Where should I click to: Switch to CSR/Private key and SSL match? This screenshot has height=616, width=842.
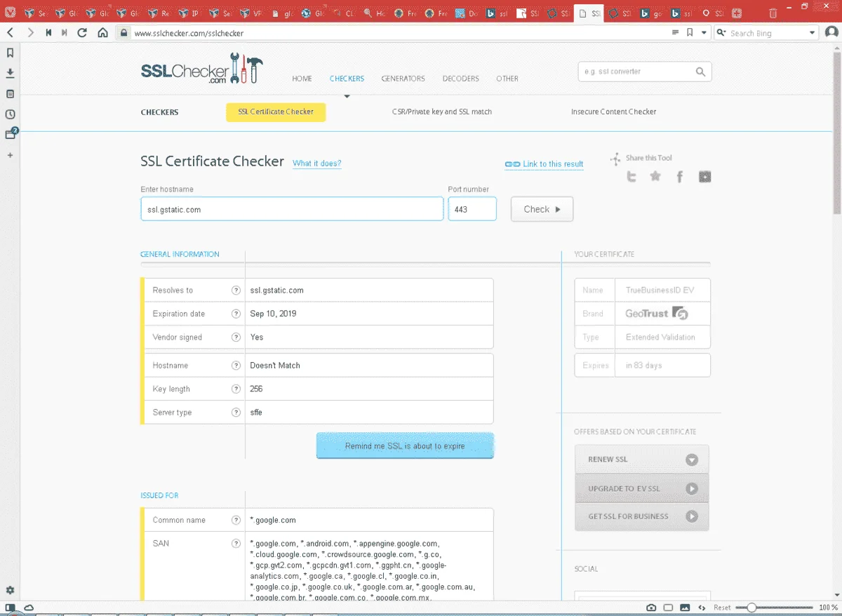click(442, 112)
